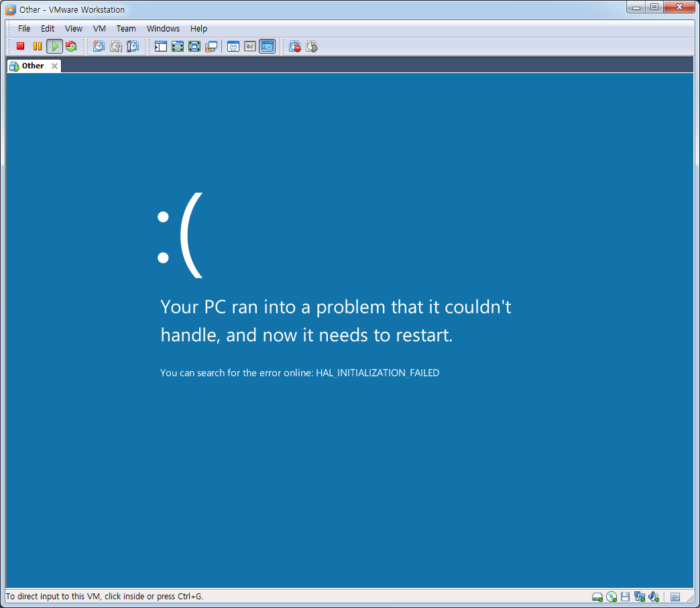This screenshot has height=608, width=700.
Task: Click the green Power On play button
Action: [54, 46]
